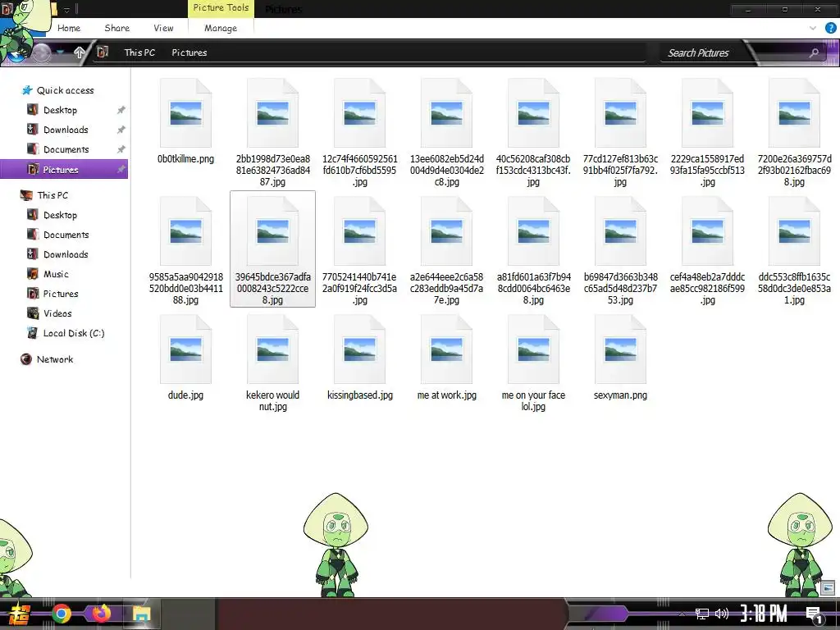The width and height of the screenshot is (840, 630).
Task: Click pin icon next to Quick access Desktop
Action: point(121,110)
